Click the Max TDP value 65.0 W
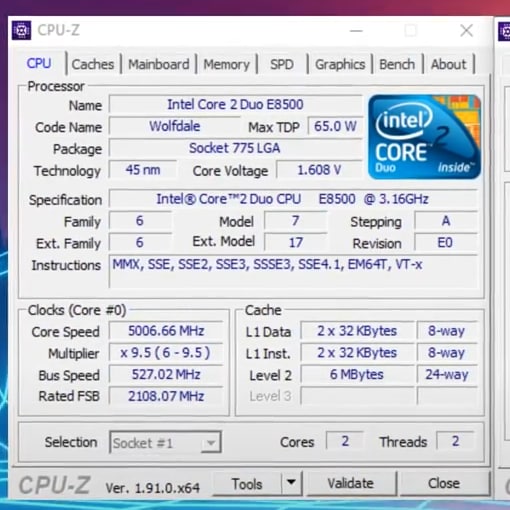The width and height of the screenshot is (510, 510). coord(335,126)
